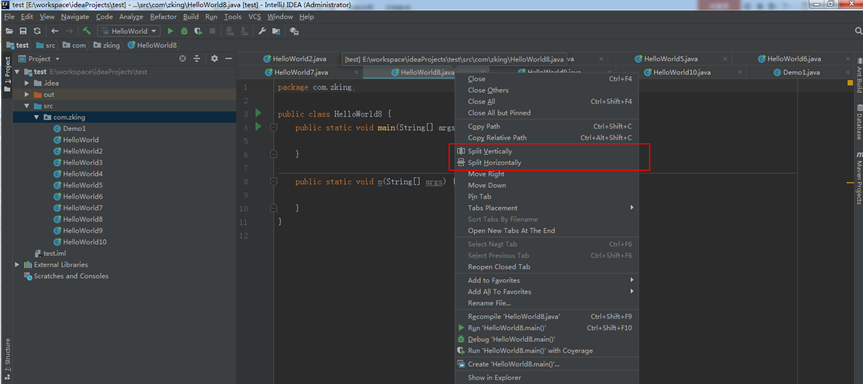
Task: Click the Open folder toolbar icon
Action: click(9, 31)
